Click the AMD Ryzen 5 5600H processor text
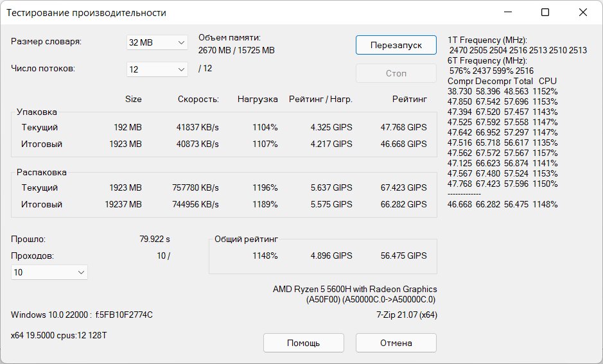The width and height of the screenshot is (603, 364). click(354, 290)
